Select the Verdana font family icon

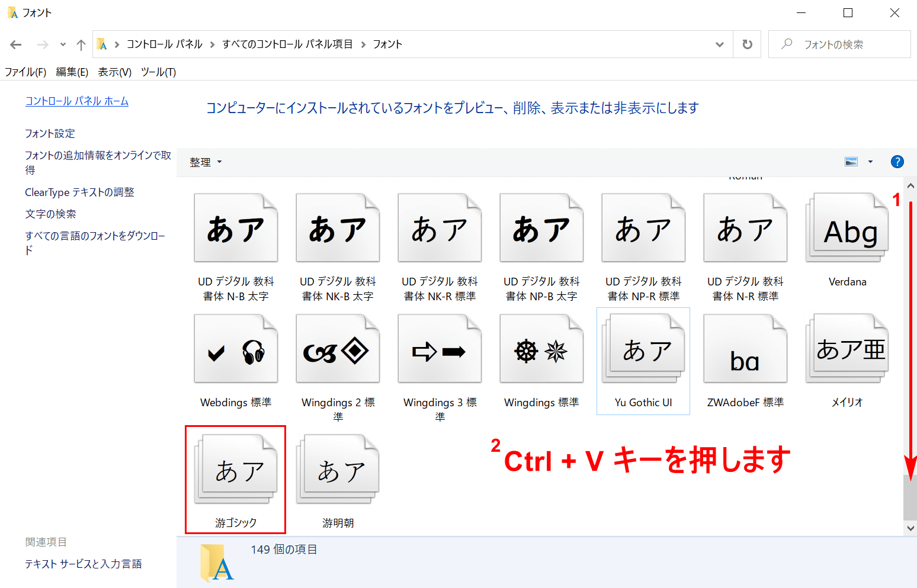847,228
